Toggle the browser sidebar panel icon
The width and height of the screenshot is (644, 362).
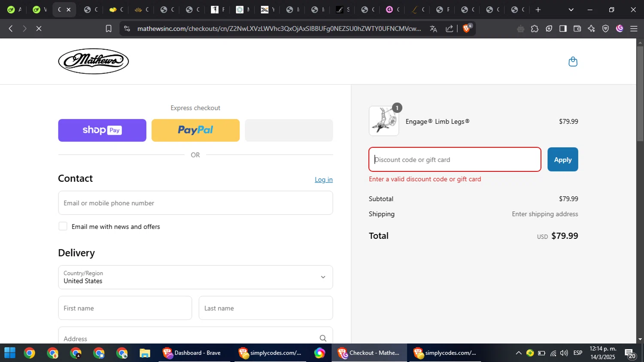click(563, 29)
